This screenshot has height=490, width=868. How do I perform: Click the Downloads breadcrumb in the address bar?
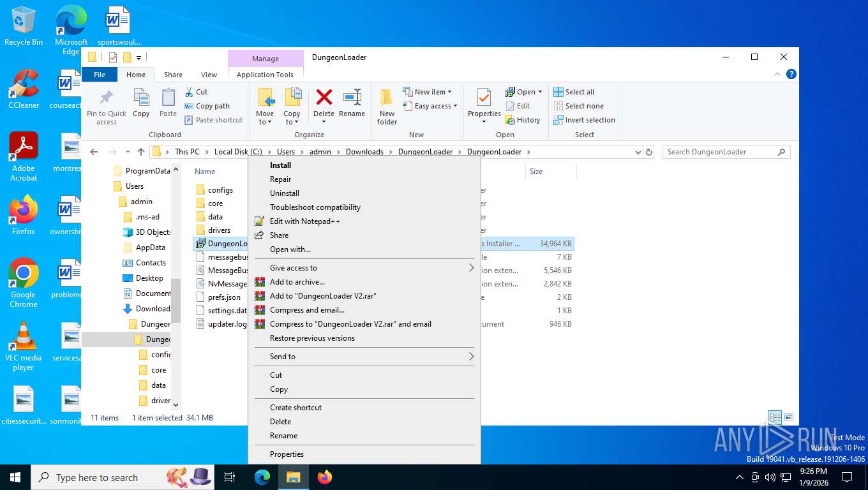[364, 152]
